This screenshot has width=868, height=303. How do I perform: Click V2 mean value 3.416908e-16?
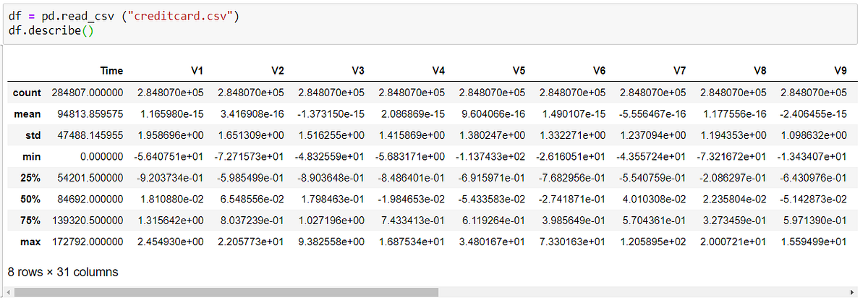coord(251,114)
